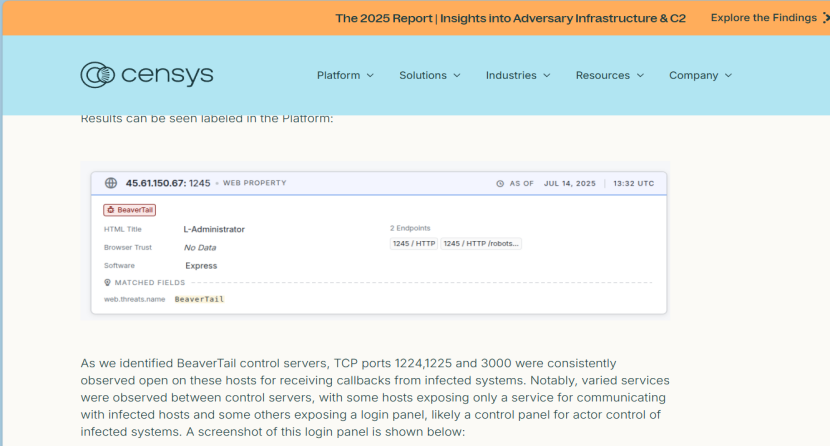The image size is (830, 446).
Task: Open the 2025 Report banner headline
Action: pos(510,18)
